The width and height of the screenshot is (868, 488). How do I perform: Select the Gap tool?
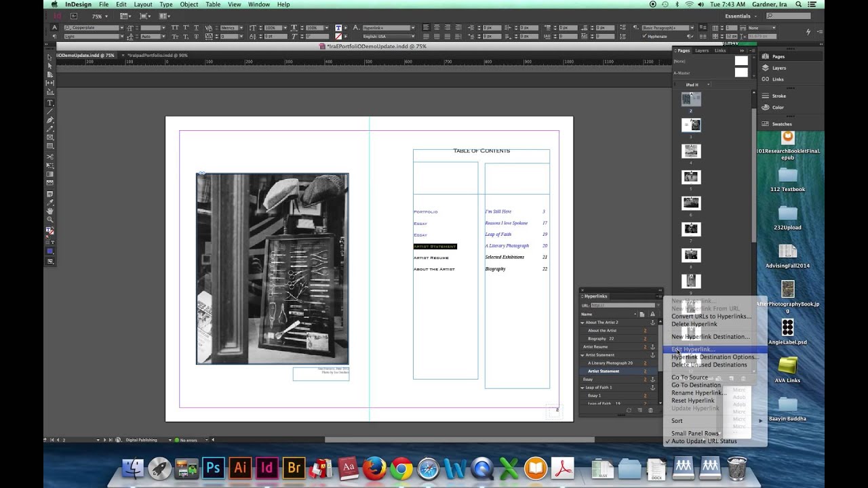(x=50, y=83)
